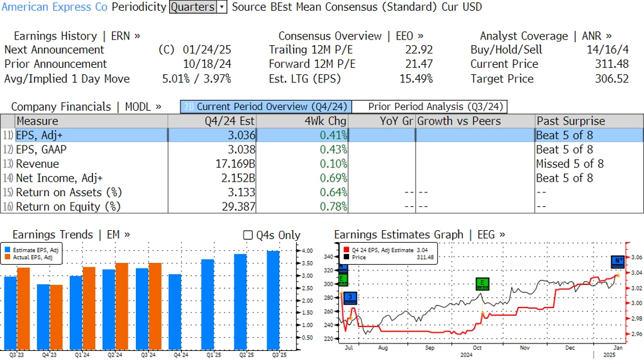Click the Trailing 12M P/E value 22.92

pyautogui.click(x=419, y=50)
